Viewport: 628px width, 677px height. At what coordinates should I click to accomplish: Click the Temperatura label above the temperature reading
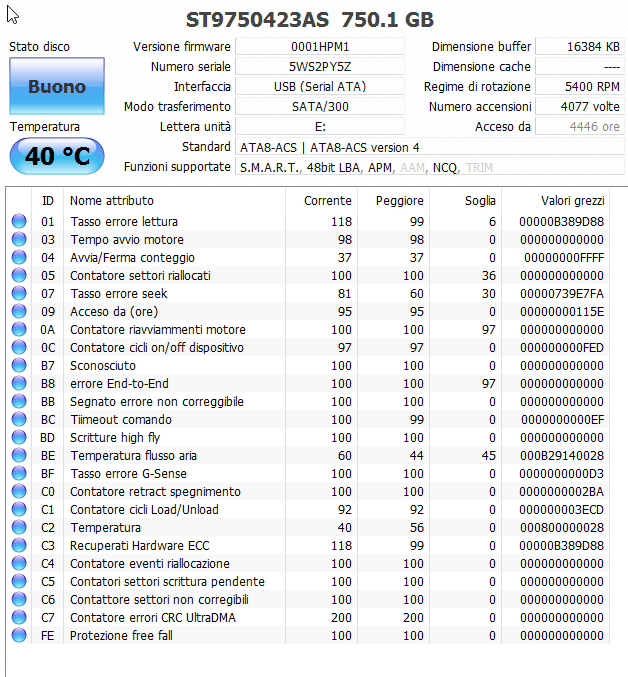pyautogui.click(x=45, y=127)
